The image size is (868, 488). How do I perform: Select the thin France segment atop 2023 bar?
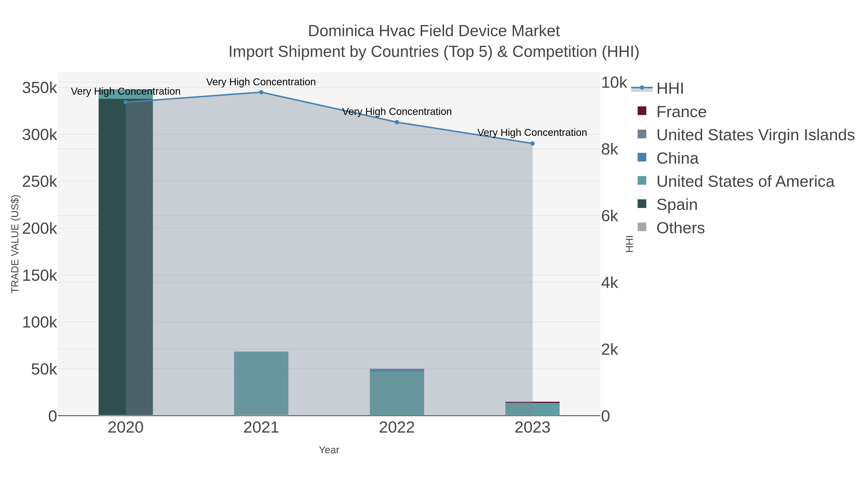[x=532, y=402]
